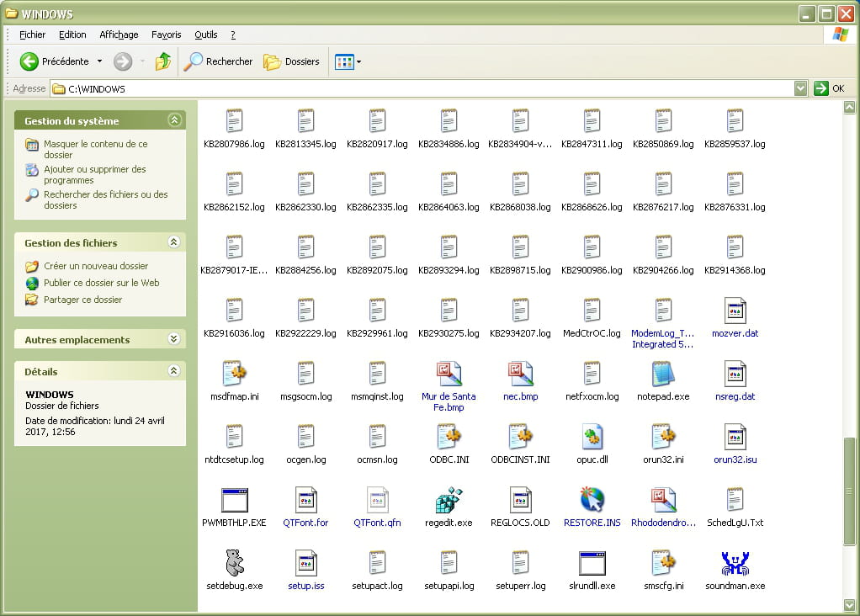
Task: Click the opuc.dll file icon
Action: click(x=592, y=437)
